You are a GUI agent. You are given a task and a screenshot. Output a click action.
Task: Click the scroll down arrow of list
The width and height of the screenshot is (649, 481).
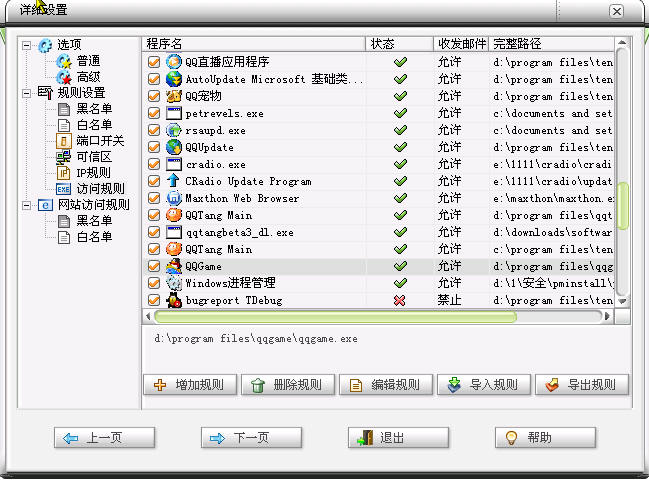(622, 301)
